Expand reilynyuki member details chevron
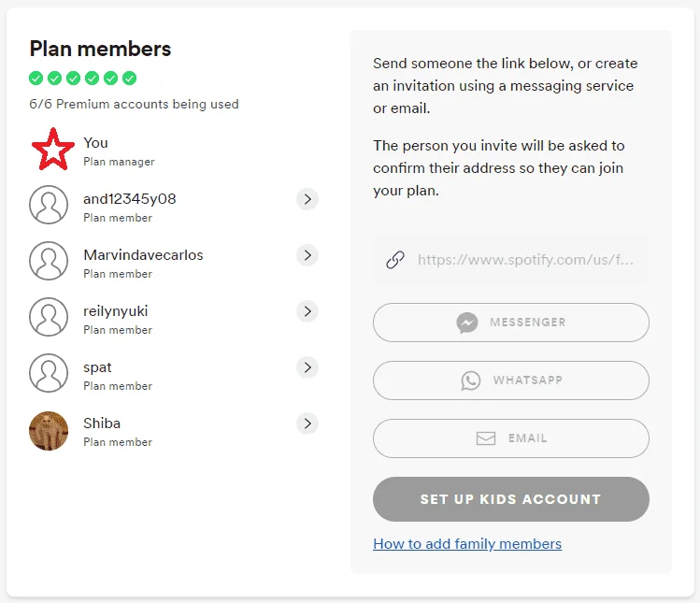This screenshot has height=603, width=700. click(307, 311)
